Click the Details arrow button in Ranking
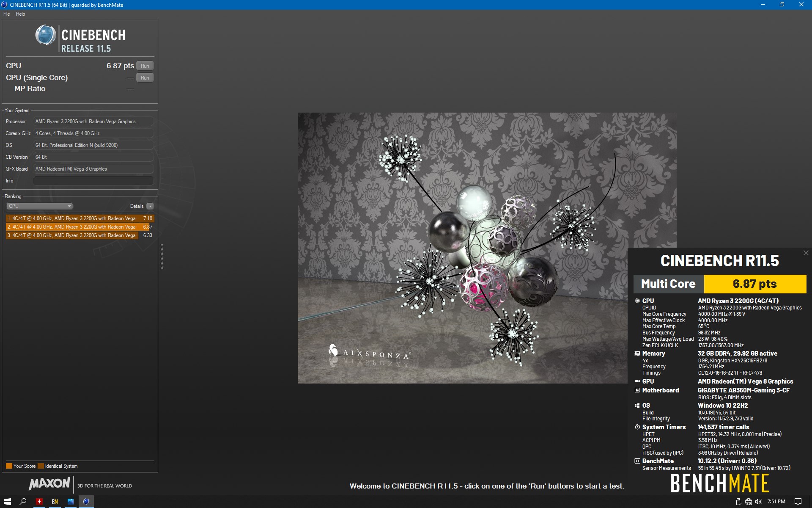The width and height of the screenshot is (812, 508). click(x=150, y=206)
